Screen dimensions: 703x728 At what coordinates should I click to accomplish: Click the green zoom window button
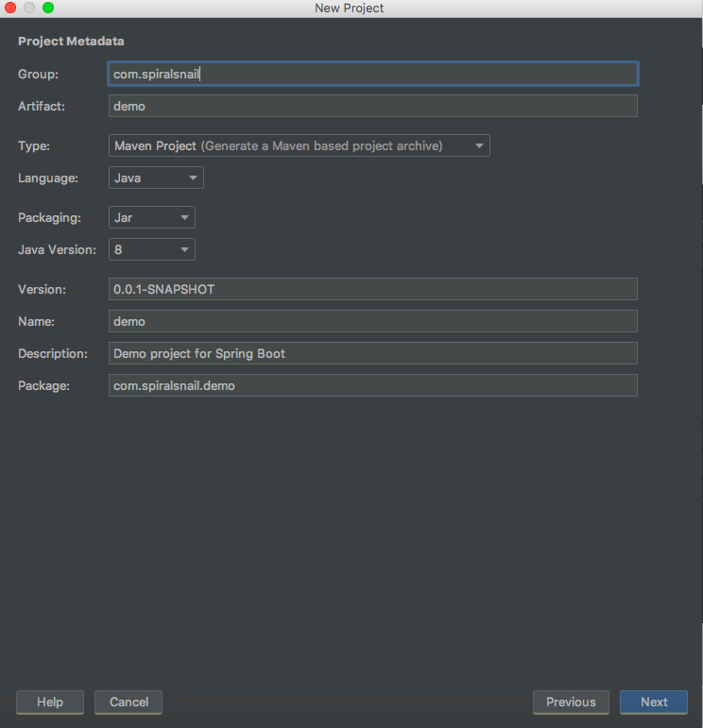coord(48,8)
